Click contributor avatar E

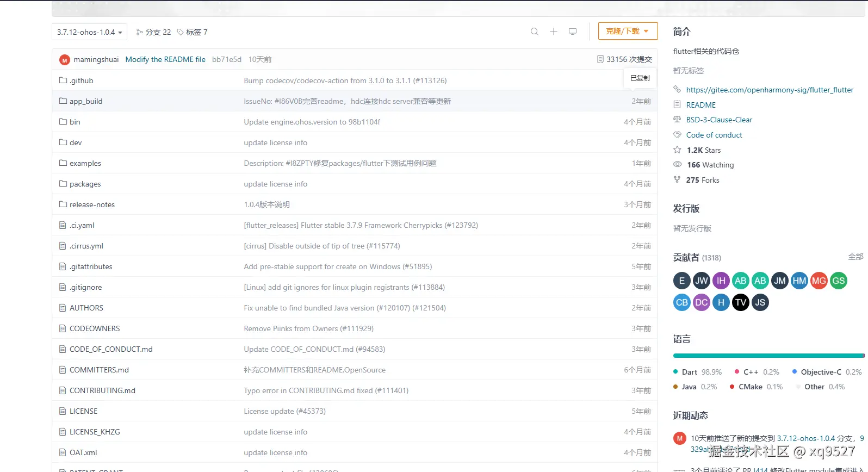tap(682, 281)
